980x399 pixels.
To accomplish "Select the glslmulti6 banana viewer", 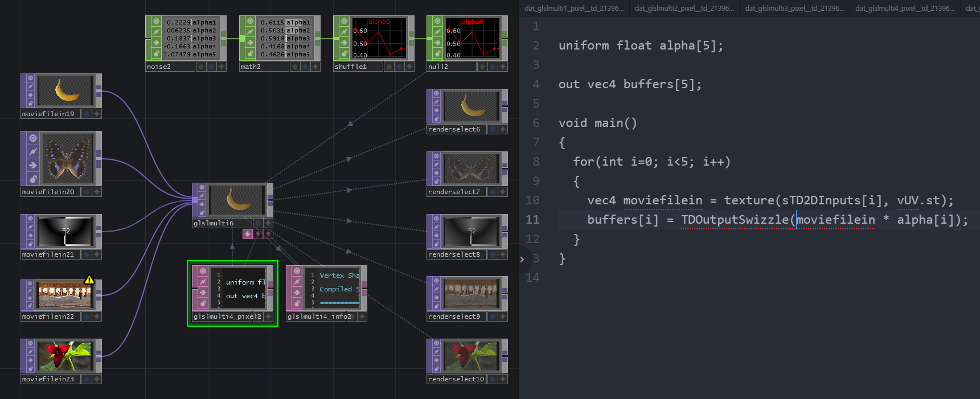I will [x=237, y=199].
